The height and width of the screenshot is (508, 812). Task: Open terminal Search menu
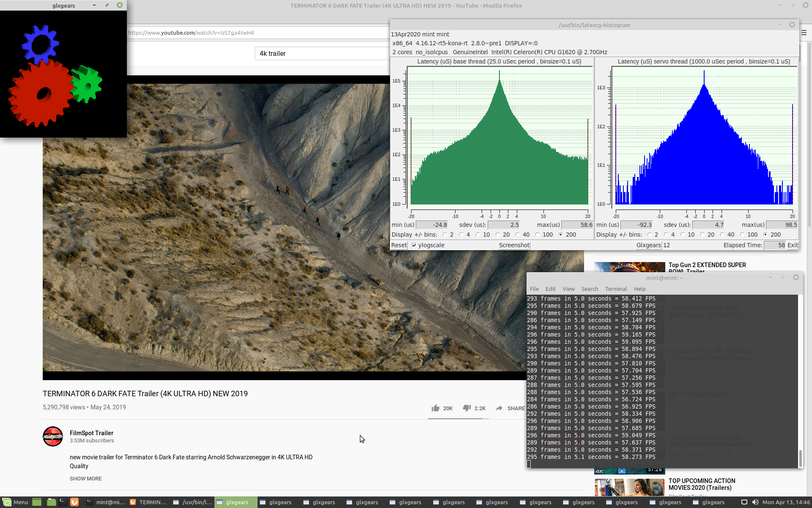tap(590, 289)
